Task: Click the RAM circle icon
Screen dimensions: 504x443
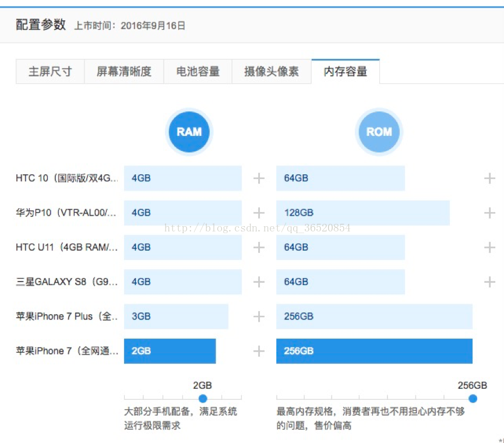Action: pos(189,132)
